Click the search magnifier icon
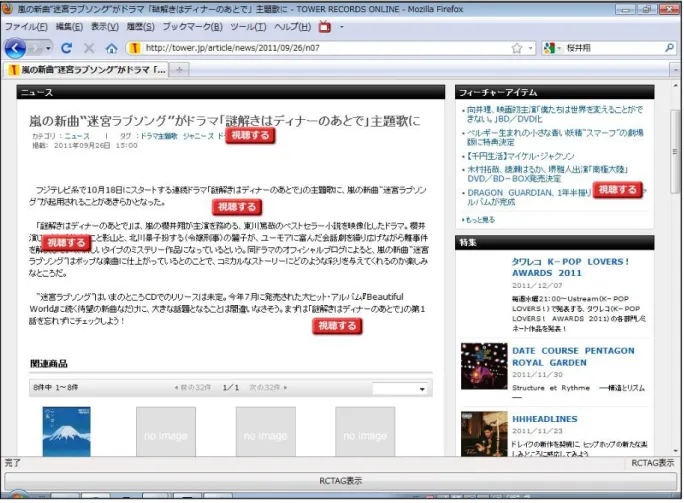 click(x=669, y=48)
